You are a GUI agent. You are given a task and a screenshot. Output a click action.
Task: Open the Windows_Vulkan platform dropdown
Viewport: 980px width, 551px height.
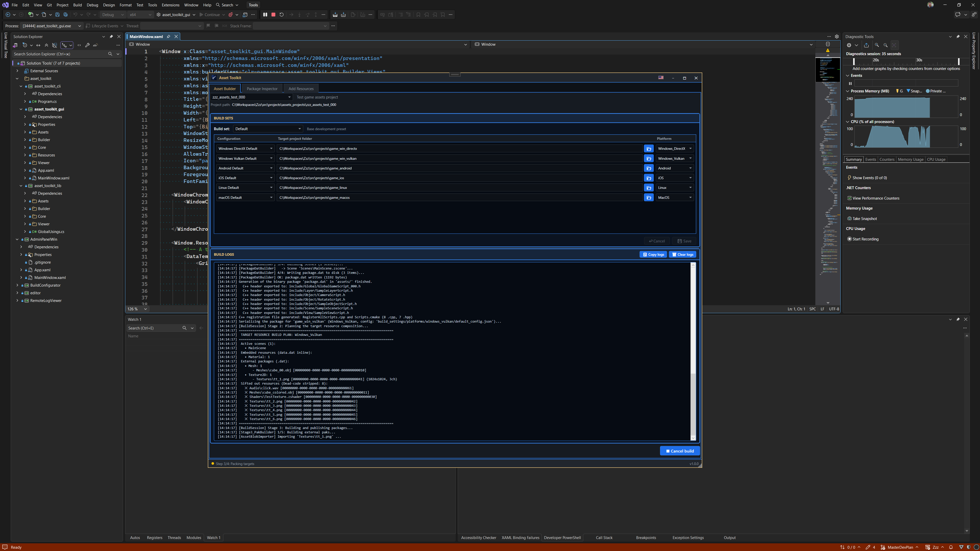point(674,158)
